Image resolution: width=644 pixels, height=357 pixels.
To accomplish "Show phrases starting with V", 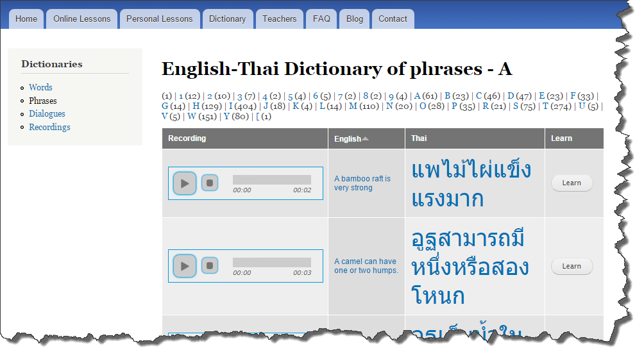I will tap(165, 117).
